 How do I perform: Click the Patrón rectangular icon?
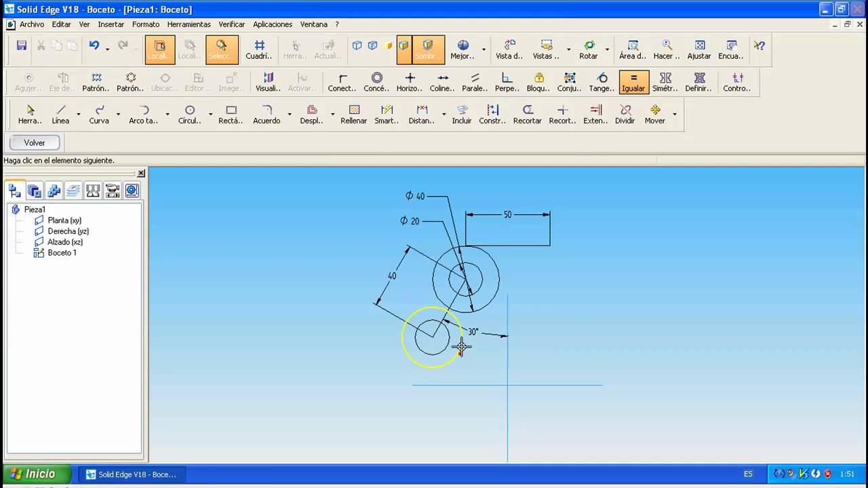(96, 82)
